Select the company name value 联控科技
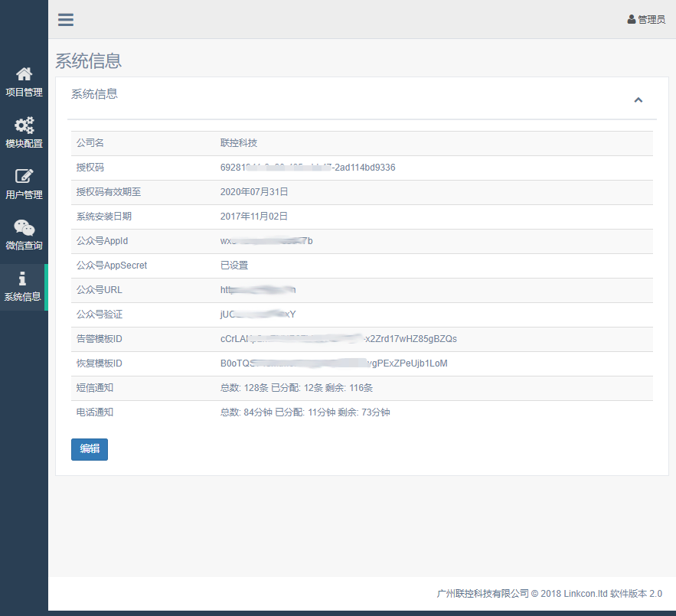This screenshot has height=616, width=676. point(239,143)
